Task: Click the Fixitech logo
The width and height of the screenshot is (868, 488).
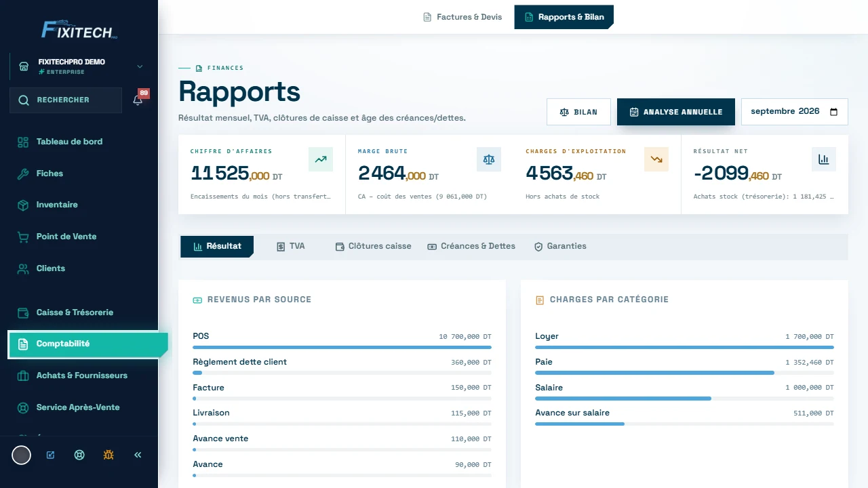Action: [x=79, y=29]
